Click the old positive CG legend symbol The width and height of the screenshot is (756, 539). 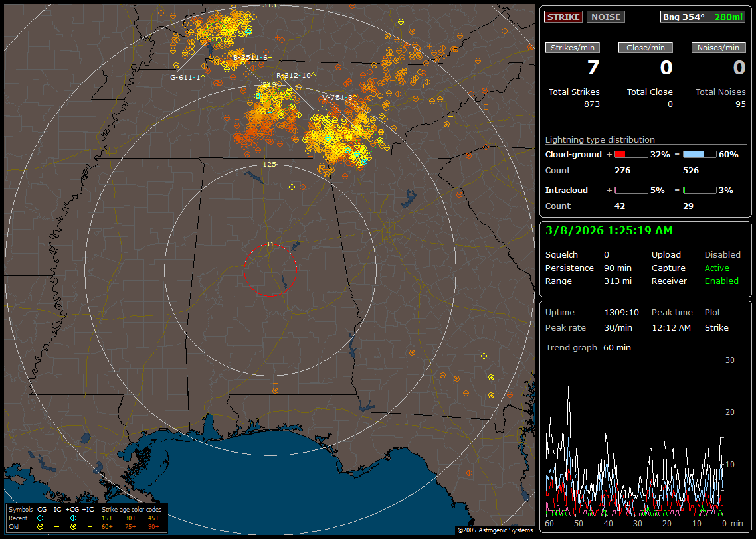73,526
